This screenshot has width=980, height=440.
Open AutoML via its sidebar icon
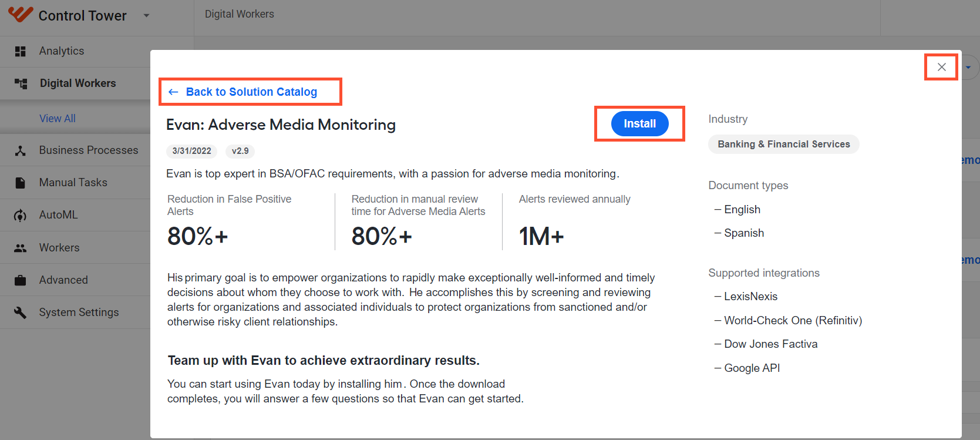pyautogui.click(x=21, y=216)
